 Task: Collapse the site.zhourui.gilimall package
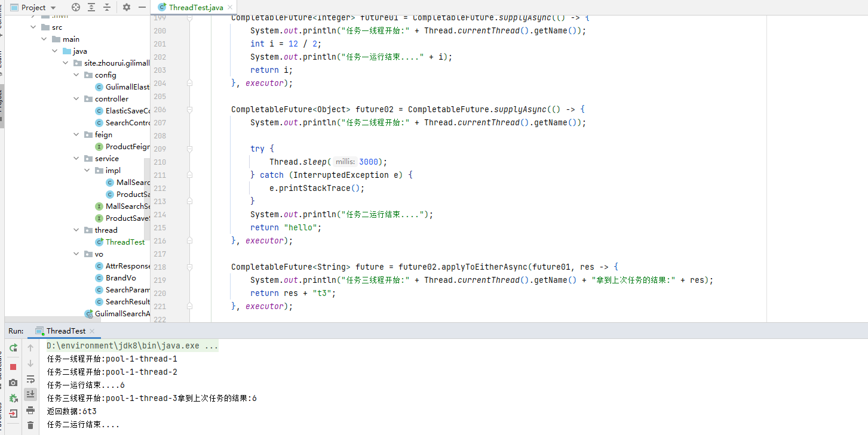(66, 63)
